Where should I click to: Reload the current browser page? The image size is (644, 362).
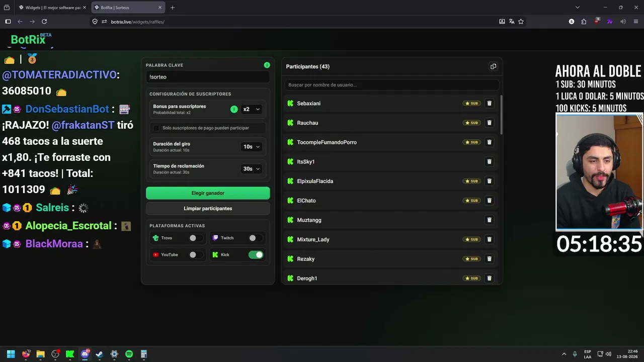point(44,22)
